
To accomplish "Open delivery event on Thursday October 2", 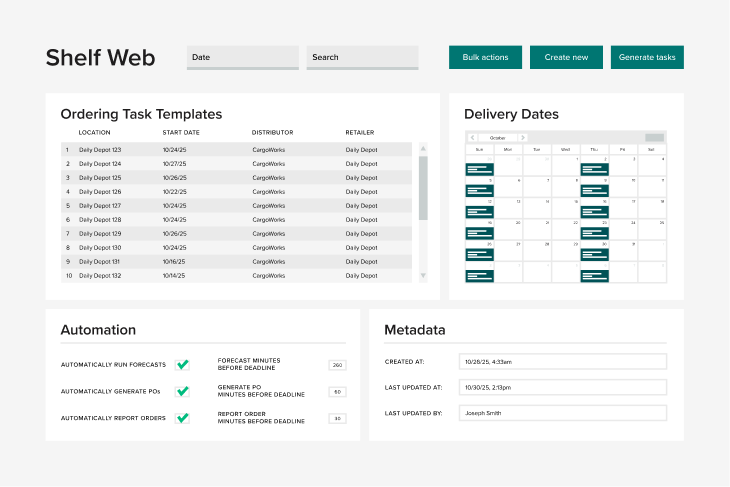I will (594, 169).
